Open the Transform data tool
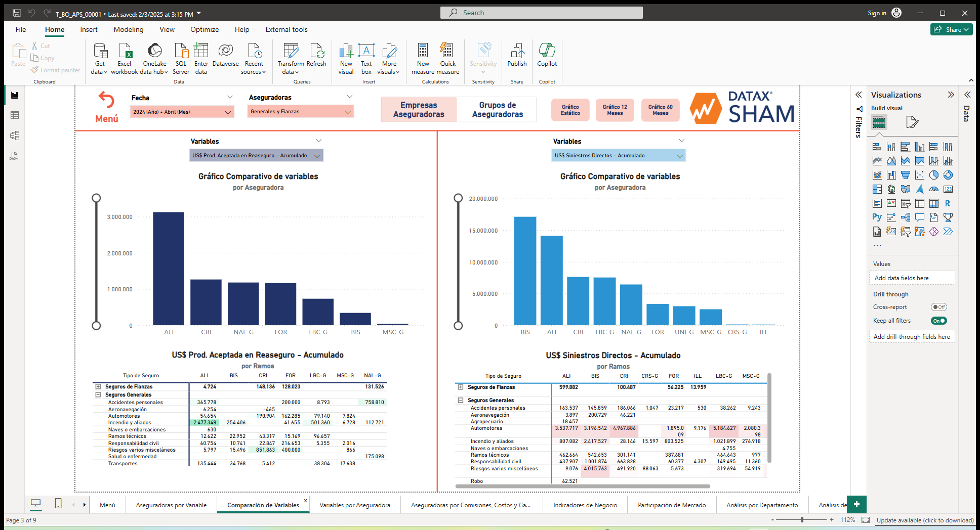980x530 pixels. [290, 58]
